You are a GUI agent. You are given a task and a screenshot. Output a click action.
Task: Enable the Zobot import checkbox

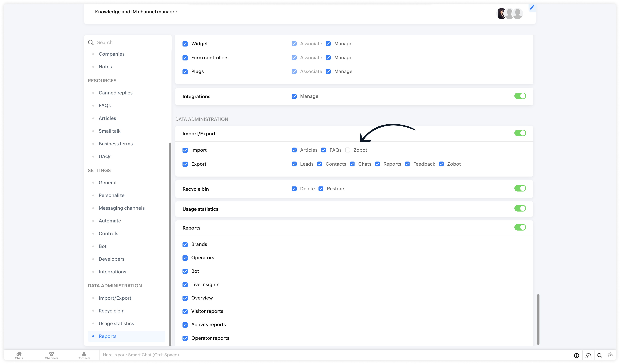tap(347, 150)
